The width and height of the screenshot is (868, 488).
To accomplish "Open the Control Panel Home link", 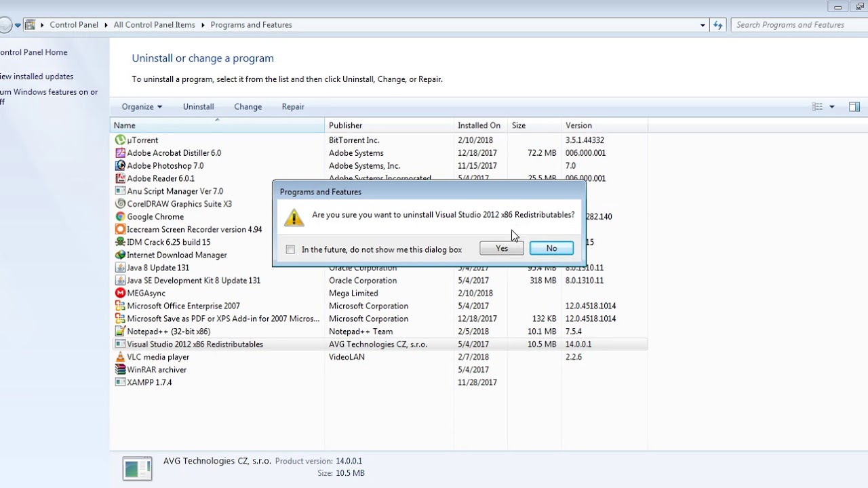I will point(33,52).
